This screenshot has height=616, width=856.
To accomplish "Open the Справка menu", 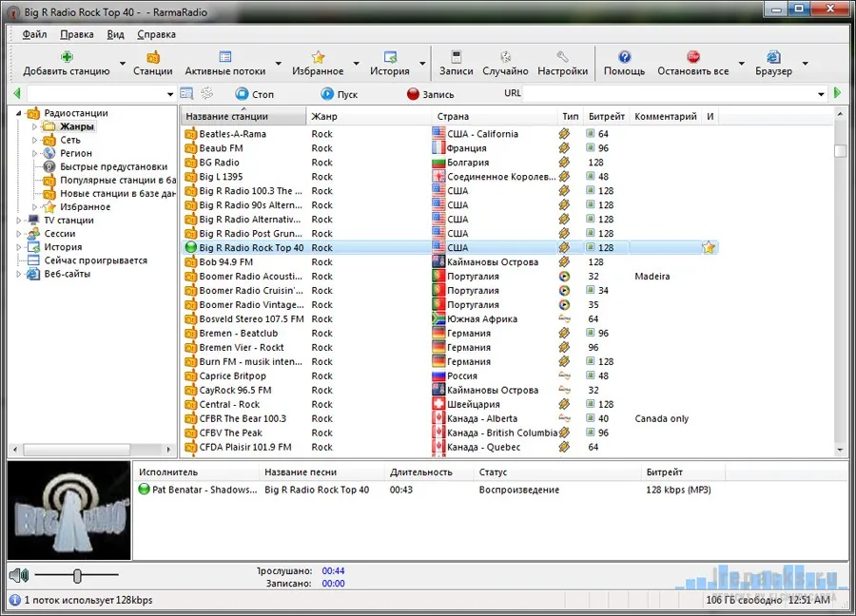I will (156, 34).
